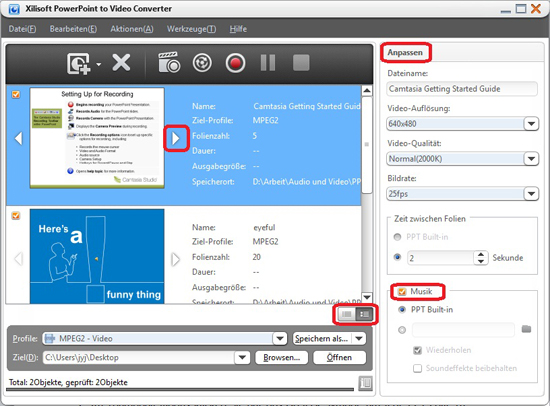550x406 pixels.
Task: Start recording with the red record button
Action: click(x=235, y=63)
